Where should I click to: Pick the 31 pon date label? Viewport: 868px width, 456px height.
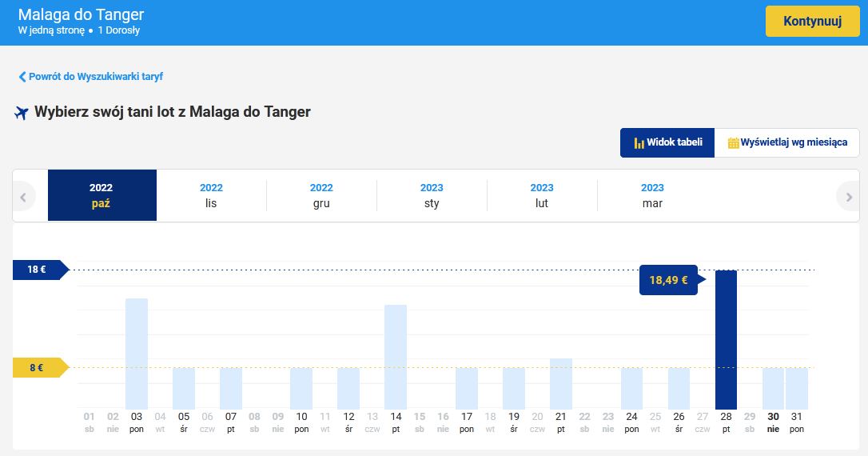pyautogui.click(x=796, y=422)
